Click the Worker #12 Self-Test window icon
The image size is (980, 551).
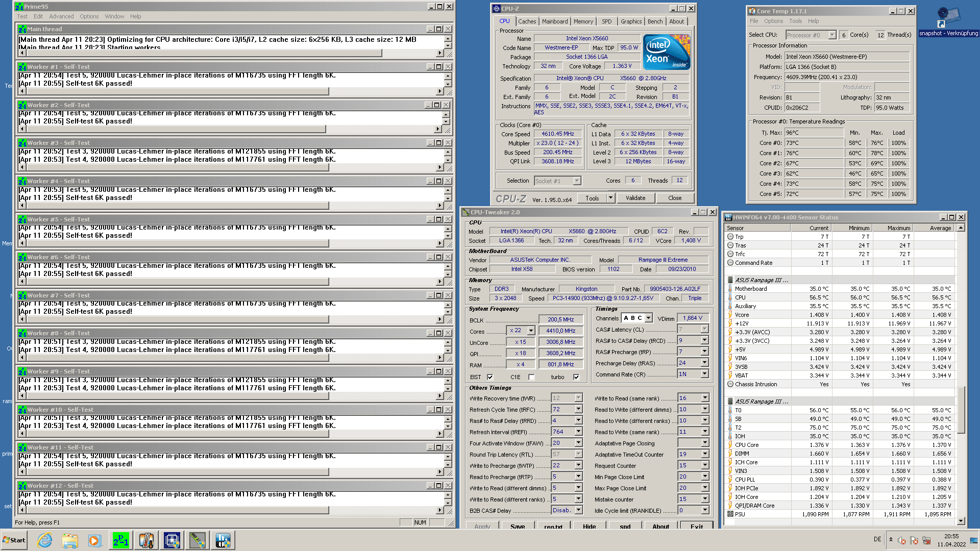pos(22,486)
